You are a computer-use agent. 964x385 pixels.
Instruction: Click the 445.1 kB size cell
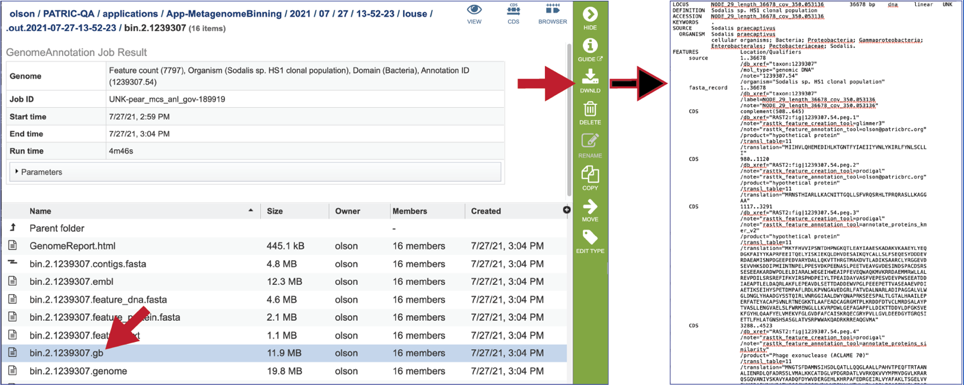pos(285,246)
